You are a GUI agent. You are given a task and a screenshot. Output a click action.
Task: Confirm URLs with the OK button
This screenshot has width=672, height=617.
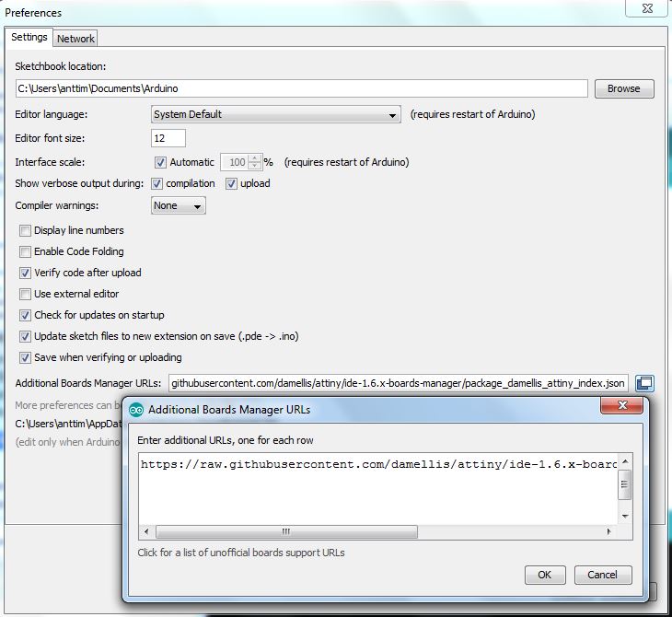click(x=545, y=575)
